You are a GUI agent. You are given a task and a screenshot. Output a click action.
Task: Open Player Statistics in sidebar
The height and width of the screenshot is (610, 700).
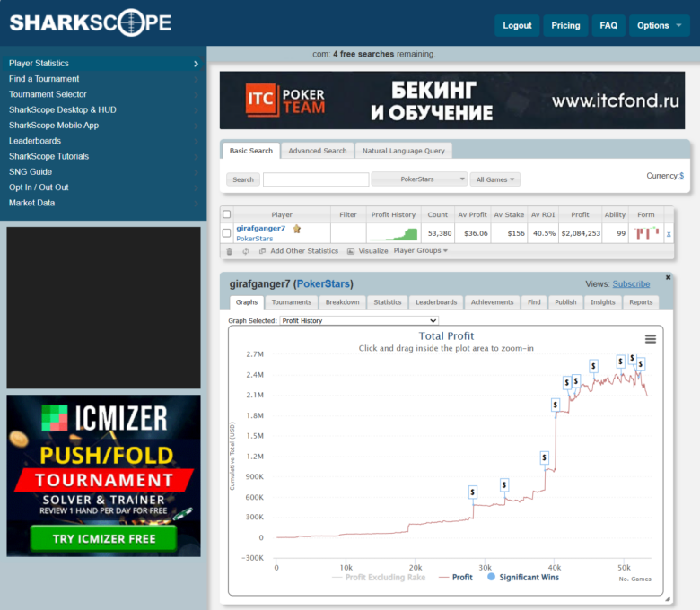[x=103, y=64]
